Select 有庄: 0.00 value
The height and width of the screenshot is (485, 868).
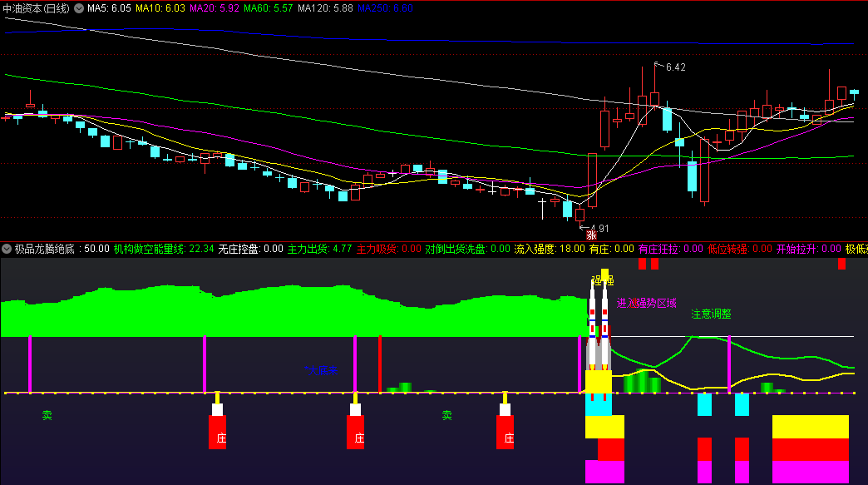coord(612,249)
